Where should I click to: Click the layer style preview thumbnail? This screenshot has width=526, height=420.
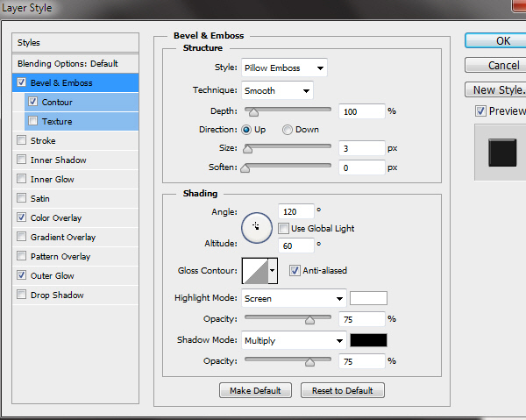(x=501, y=153)
